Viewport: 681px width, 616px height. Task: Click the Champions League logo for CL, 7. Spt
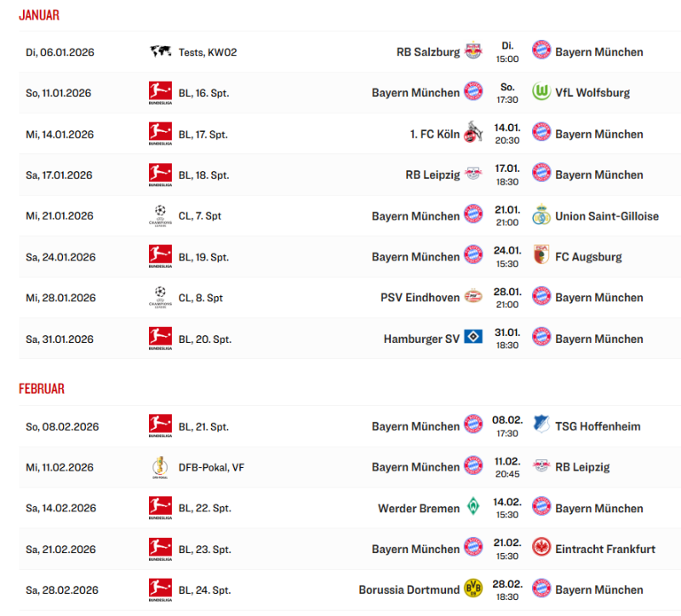160,215
